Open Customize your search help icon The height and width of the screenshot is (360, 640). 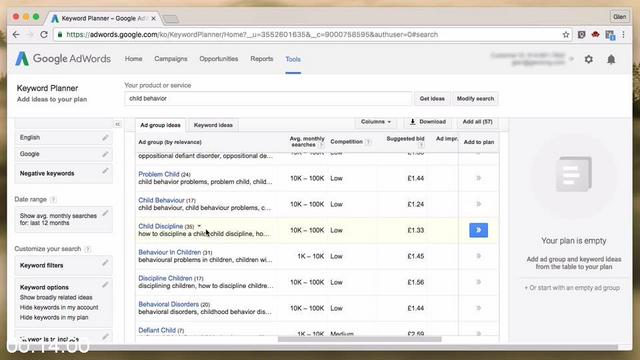[87, 249]
